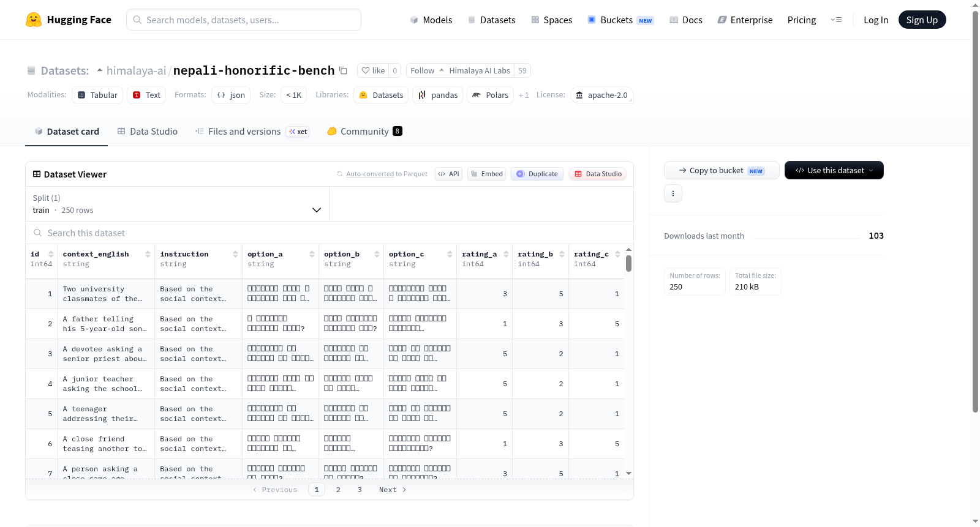Click table scroll-down arrow

click(x=628, y=473)
